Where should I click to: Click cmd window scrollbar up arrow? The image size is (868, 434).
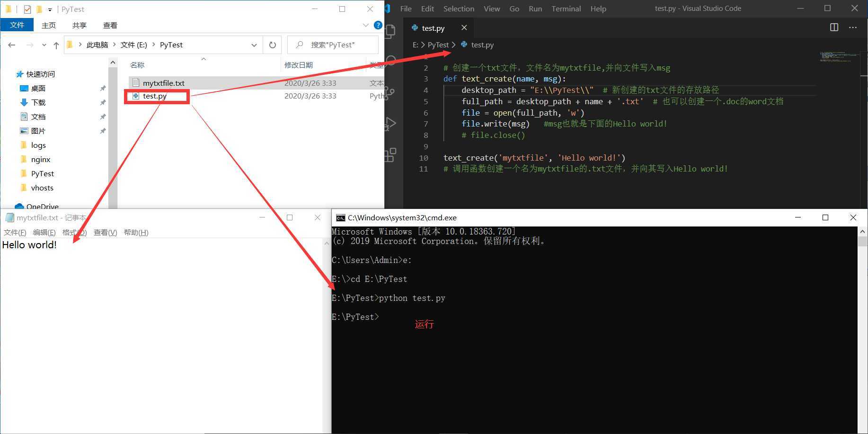pyautogui.click(x=862, y=231)
